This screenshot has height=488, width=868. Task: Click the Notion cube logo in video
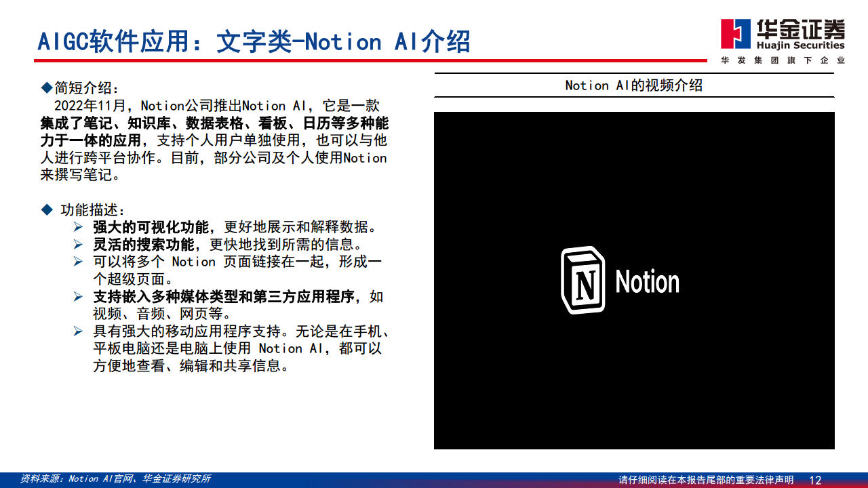click(583, 280)
